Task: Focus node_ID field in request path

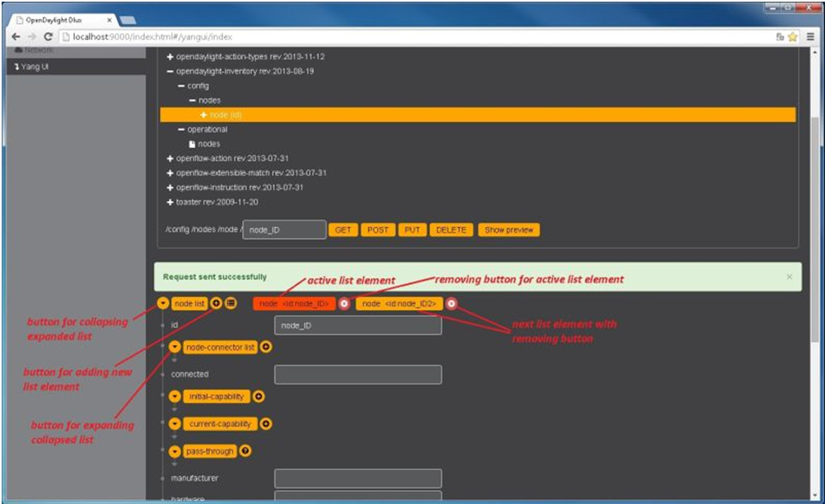Action: (284, 230)
